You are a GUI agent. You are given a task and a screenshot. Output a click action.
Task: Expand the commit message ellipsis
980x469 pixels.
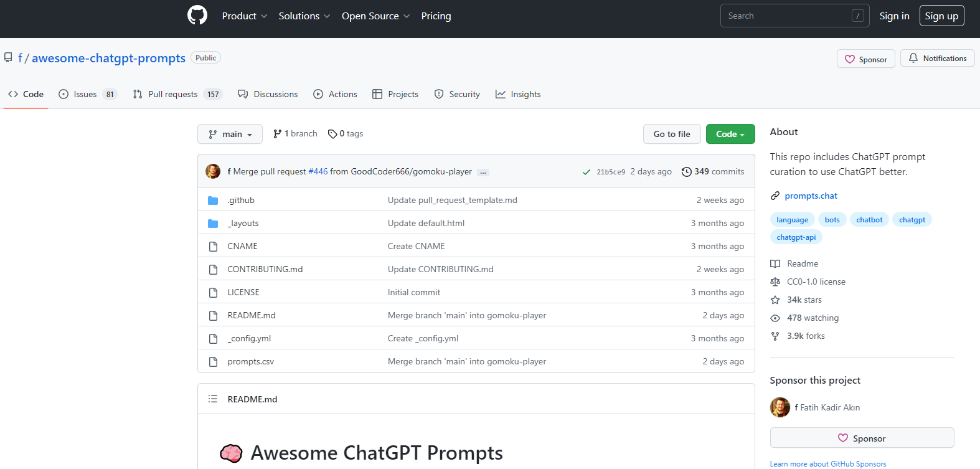[483, 173]
